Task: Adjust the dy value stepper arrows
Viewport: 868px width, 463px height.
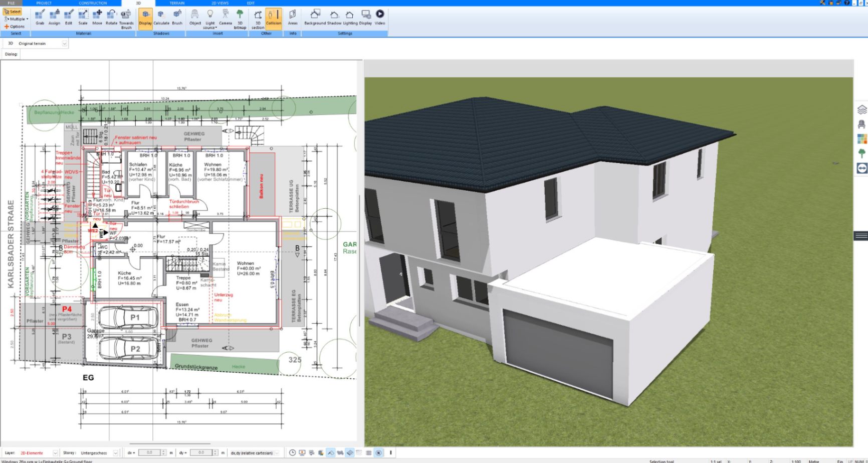Action: pos(215,452)
